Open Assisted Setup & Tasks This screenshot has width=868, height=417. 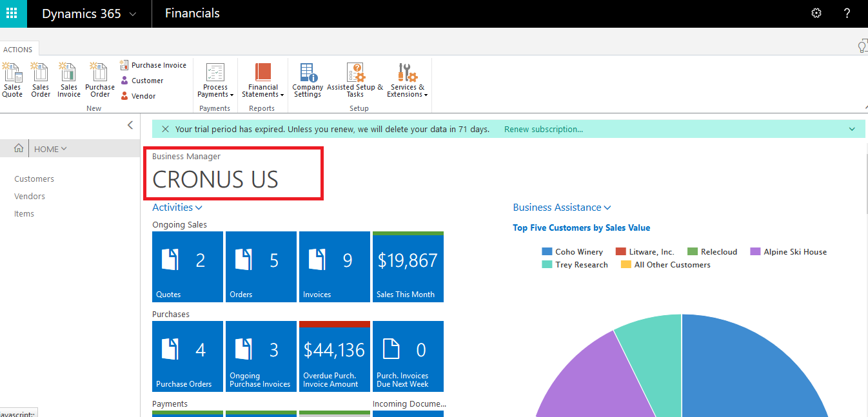[355, 81]
